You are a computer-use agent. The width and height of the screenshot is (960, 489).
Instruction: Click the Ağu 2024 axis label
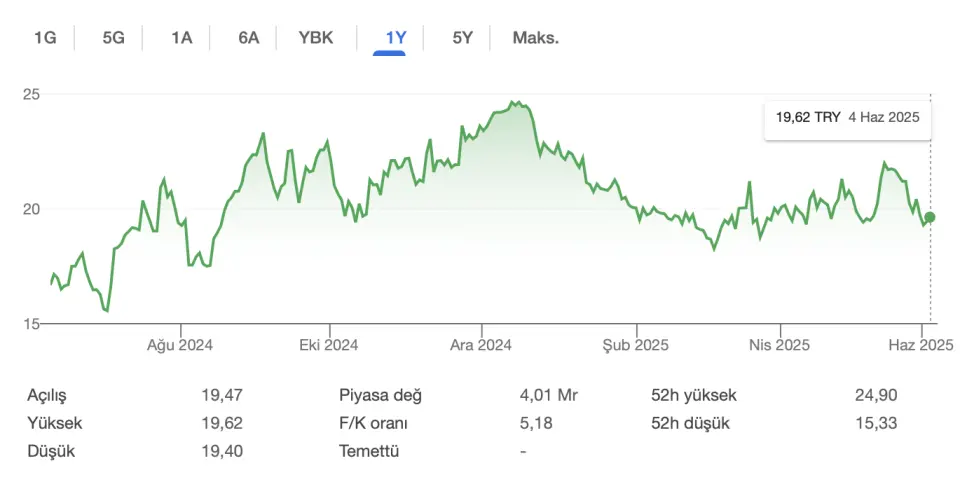click(180, 345)
